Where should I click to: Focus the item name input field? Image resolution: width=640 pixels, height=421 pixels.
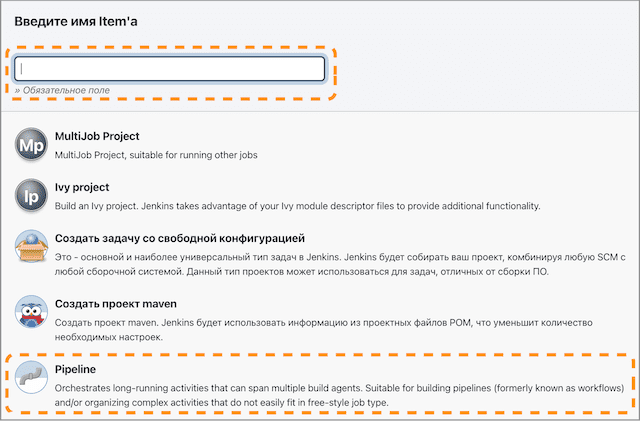[170, 68]
